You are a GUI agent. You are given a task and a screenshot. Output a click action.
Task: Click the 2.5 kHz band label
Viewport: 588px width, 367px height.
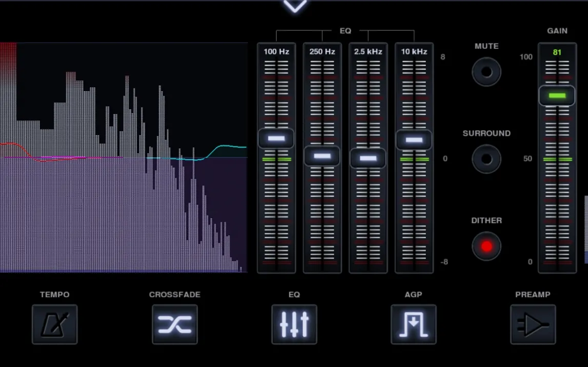click(x=368, y=52)
